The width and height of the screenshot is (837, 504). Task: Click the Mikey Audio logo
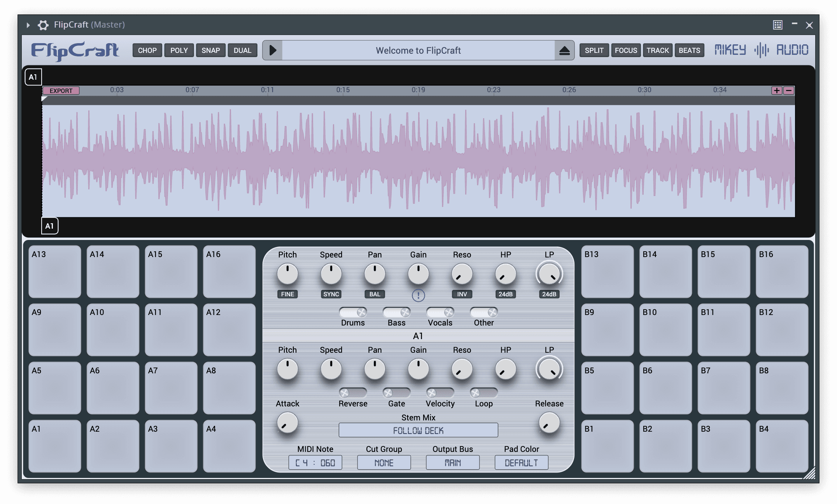pyautogui.click(x=761, y=50)
